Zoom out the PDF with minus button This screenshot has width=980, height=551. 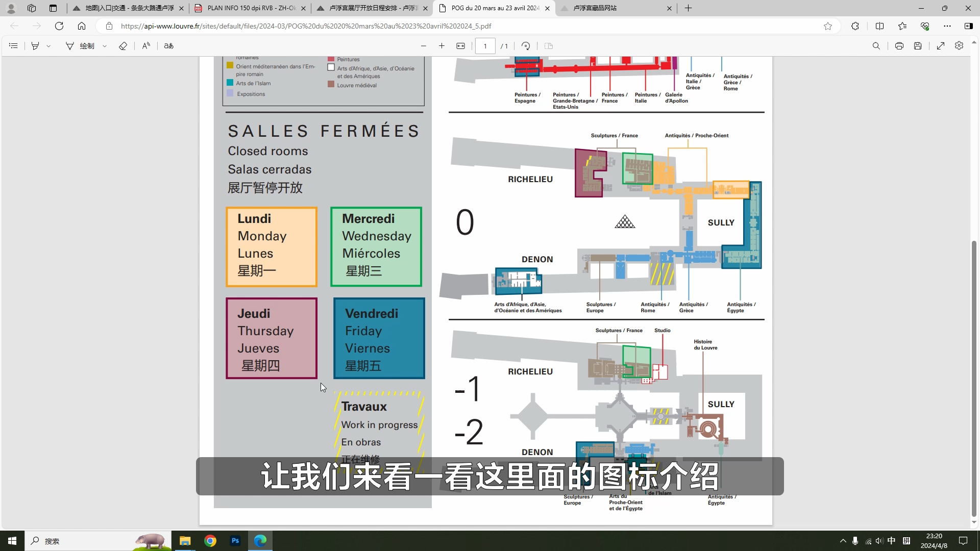coord(424,46)
